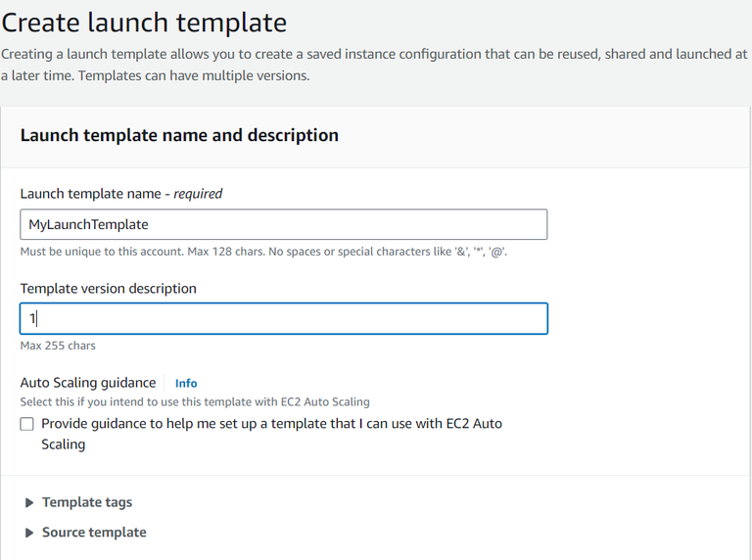Click the 'Create launch template' page heading
Image resolution: width=752 pixels, height=560 pixels.
tap(144, 22)
